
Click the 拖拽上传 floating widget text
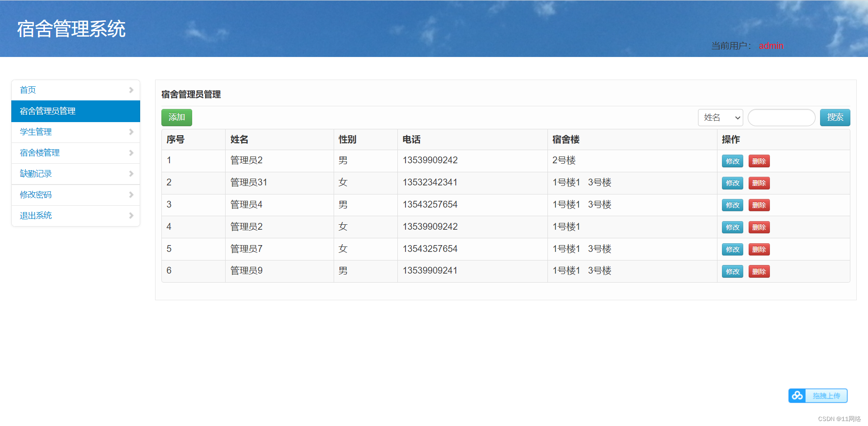click(826, 396)
